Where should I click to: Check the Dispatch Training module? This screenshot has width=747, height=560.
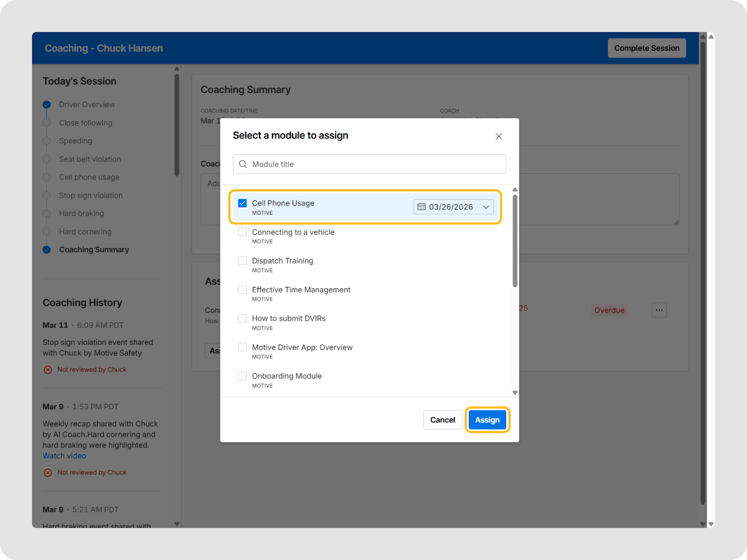click(x=242, y=261)
